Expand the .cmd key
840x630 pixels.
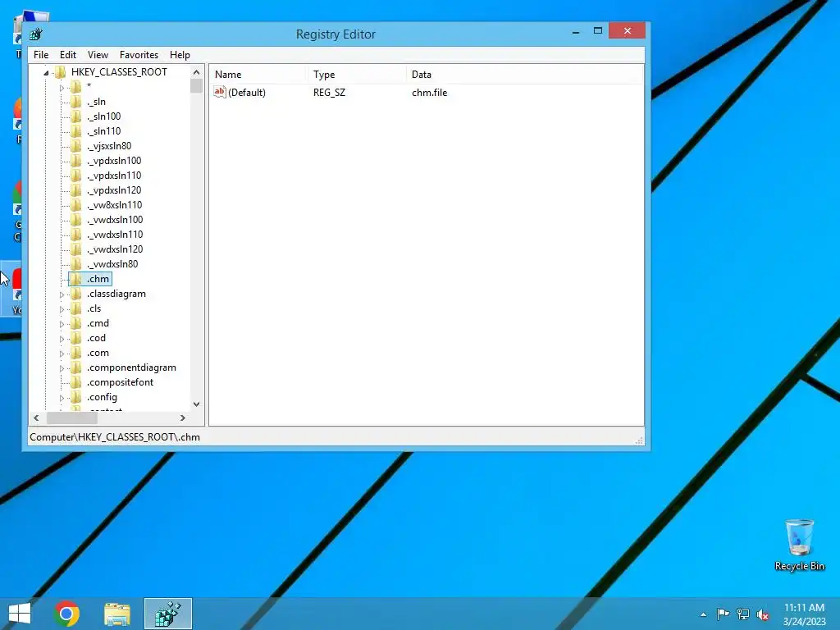coord(62,324)
